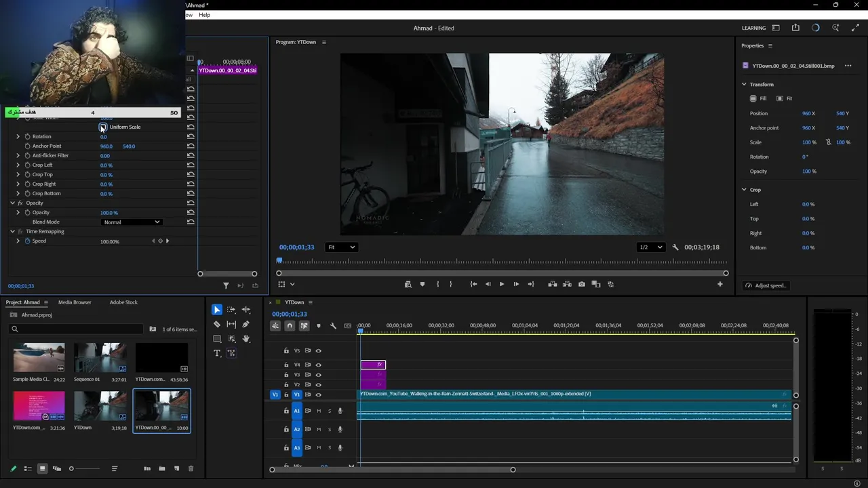Click the Export Frame camera icon
Image resolution: width=868 pixels, height=488 pixels.
[581, 285]
